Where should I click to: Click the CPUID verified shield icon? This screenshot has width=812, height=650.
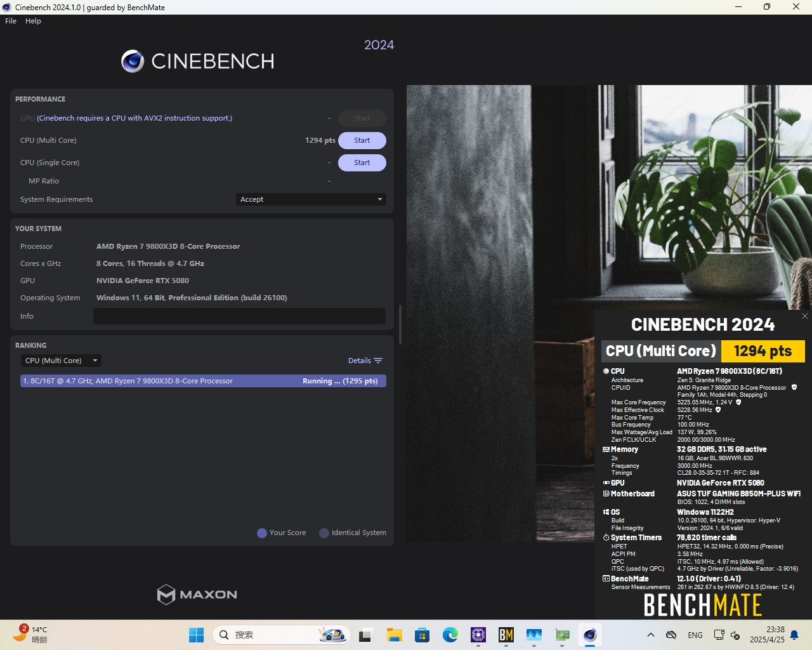click(x=794, y=387)
